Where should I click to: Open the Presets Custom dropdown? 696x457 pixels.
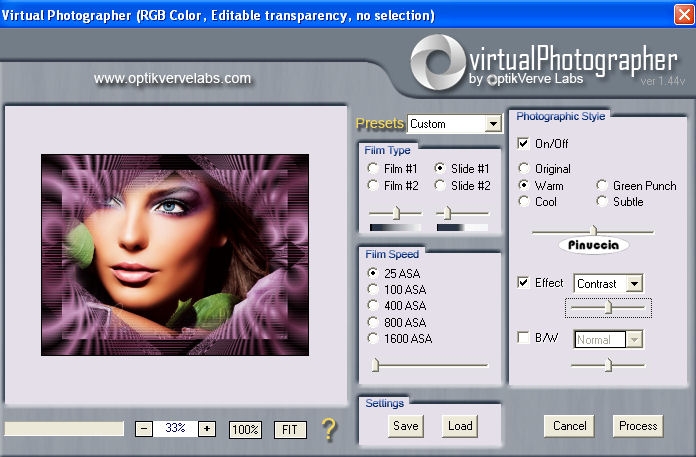pyautogui.click(x=455, y=124)
